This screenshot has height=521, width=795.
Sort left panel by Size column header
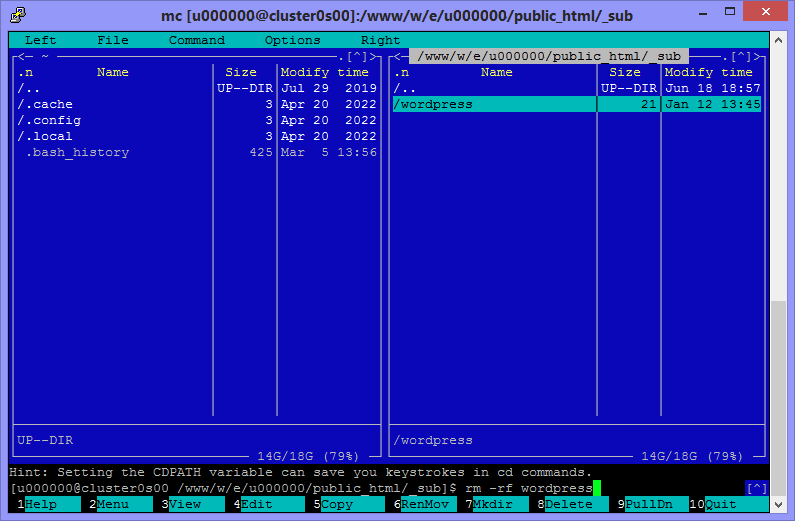(x=241, y=72)
